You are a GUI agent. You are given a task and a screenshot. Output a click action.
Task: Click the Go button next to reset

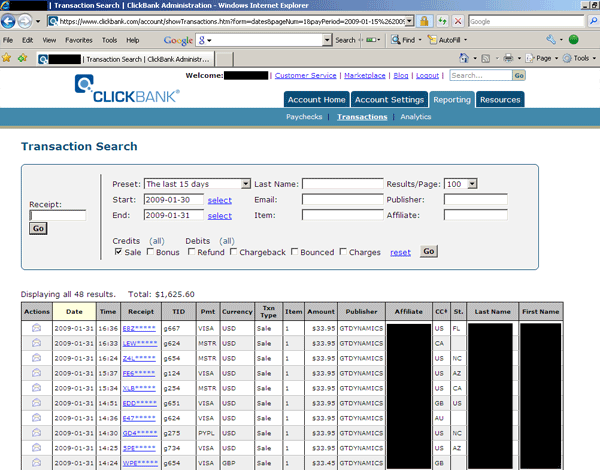pyautogui.click(x=429, y=251)
